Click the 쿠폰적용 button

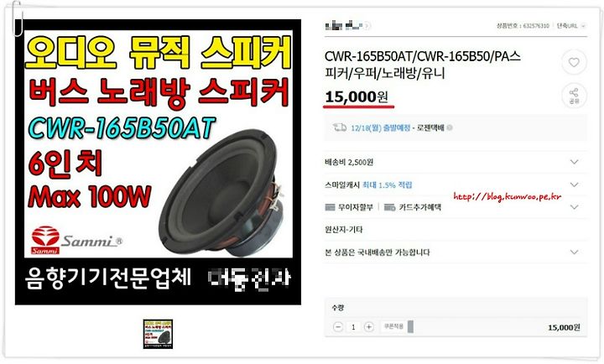393,326
